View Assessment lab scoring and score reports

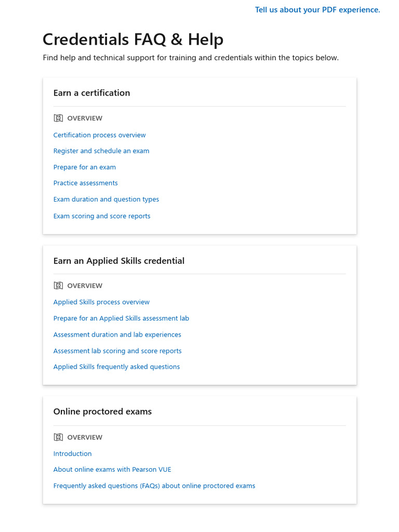(117, 351)
